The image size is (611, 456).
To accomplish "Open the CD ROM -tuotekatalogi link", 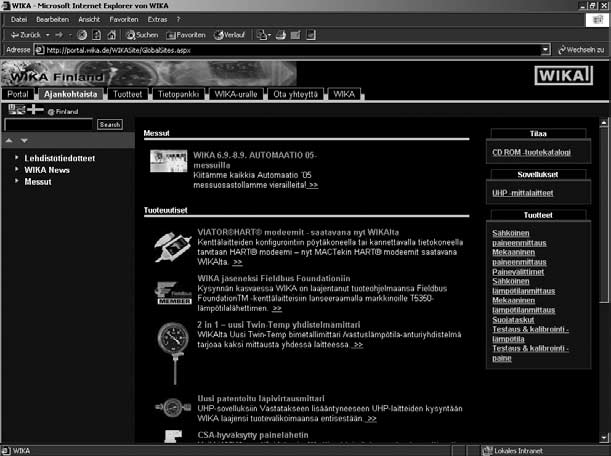I will [532, 152].
